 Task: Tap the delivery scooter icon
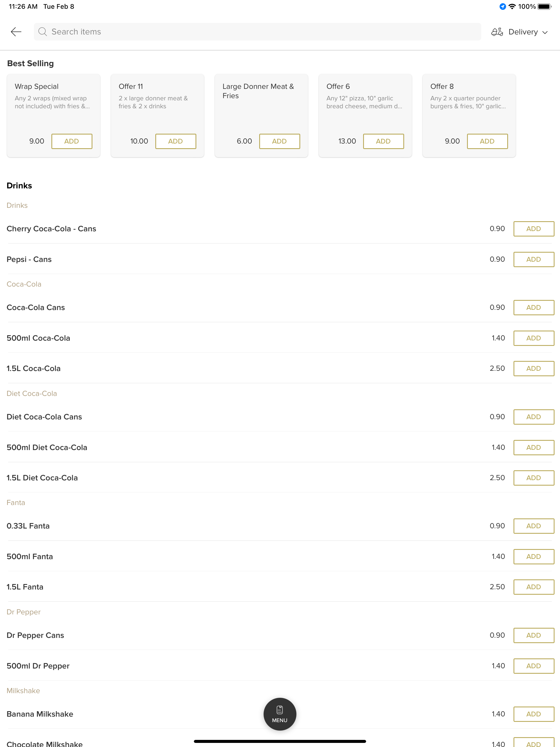[497, 32]
